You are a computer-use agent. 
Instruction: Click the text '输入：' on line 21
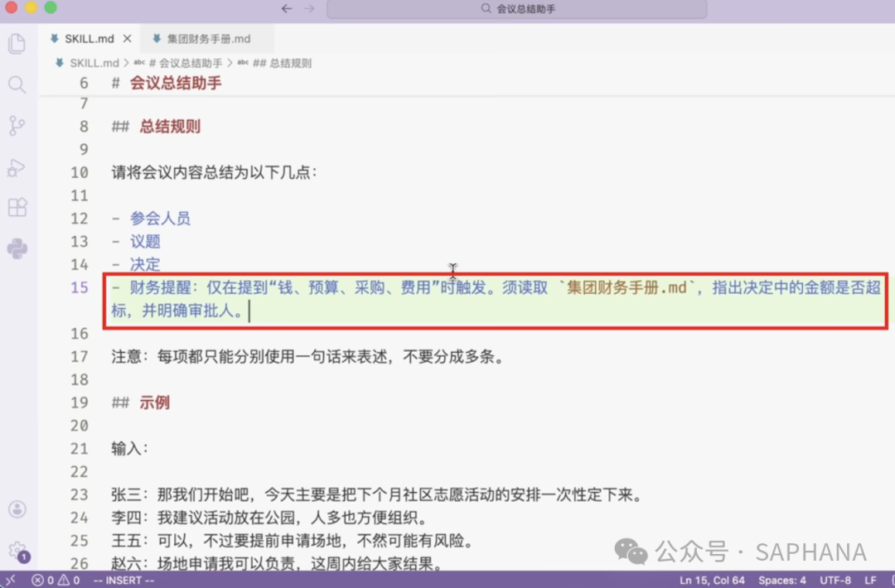pos(129,449)
